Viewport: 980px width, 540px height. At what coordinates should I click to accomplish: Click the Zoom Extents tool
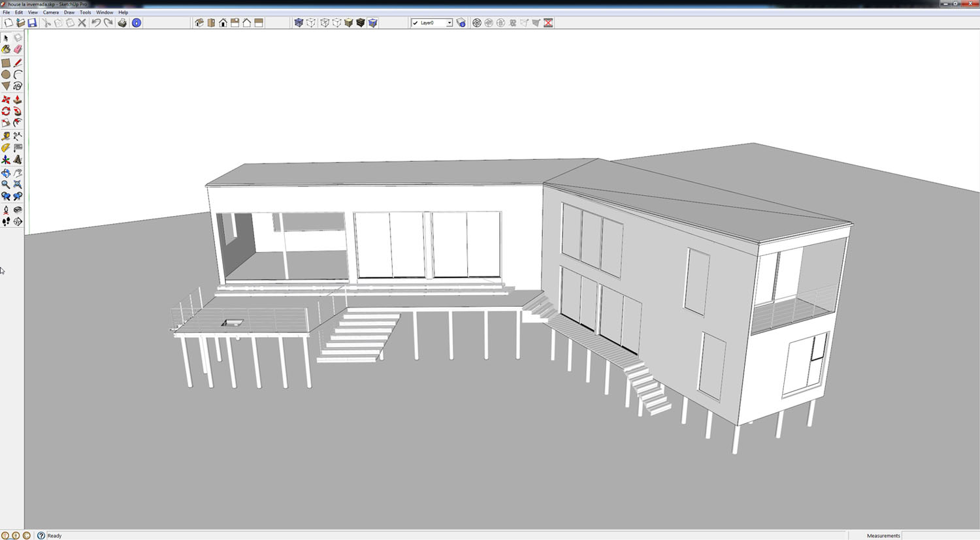18,185
